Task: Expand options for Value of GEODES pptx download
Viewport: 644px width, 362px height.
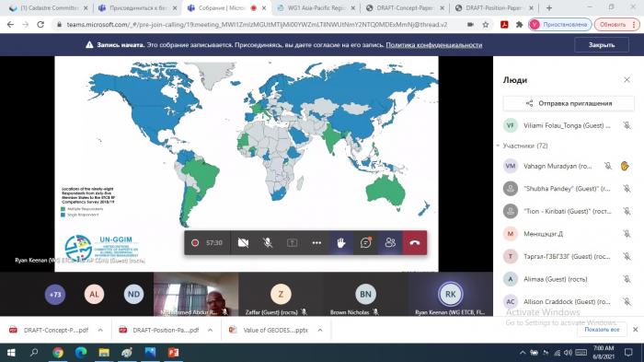Action: click(320, 330)
